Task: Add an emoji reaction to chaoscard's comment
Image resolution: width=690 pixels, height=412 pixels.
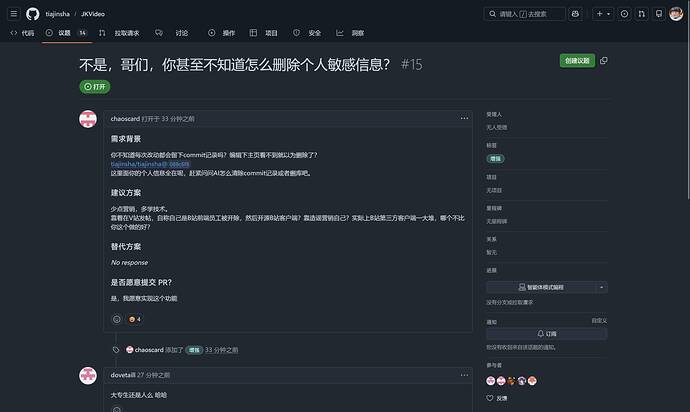Action: (117, 319)
